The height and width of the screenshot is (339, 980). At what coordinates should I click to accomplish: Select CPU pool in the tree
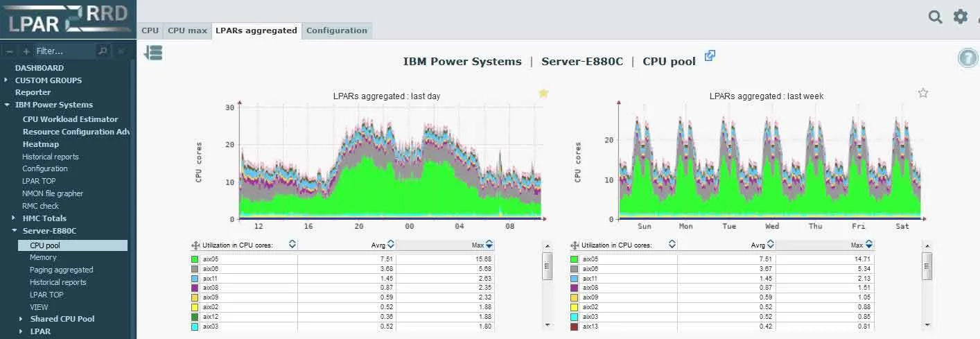[x=73, y=245]
